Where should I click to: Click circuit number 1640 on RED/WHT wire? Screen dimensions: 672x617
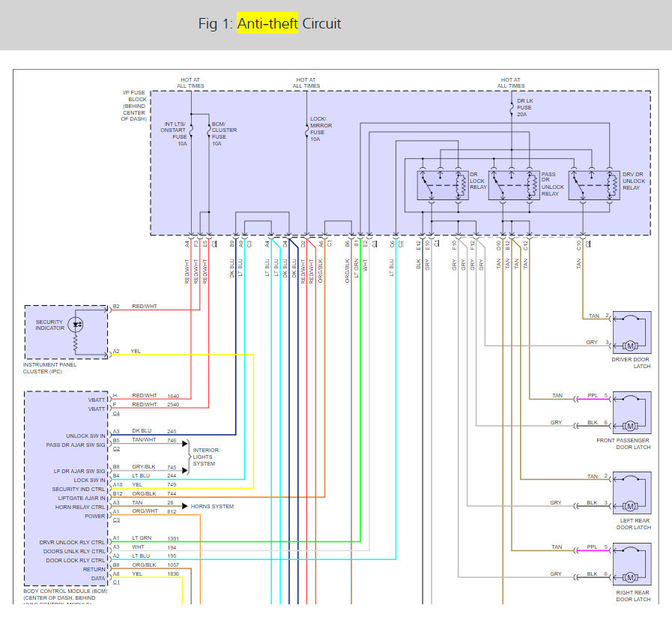pyautogui.click(x=173, y=396)
